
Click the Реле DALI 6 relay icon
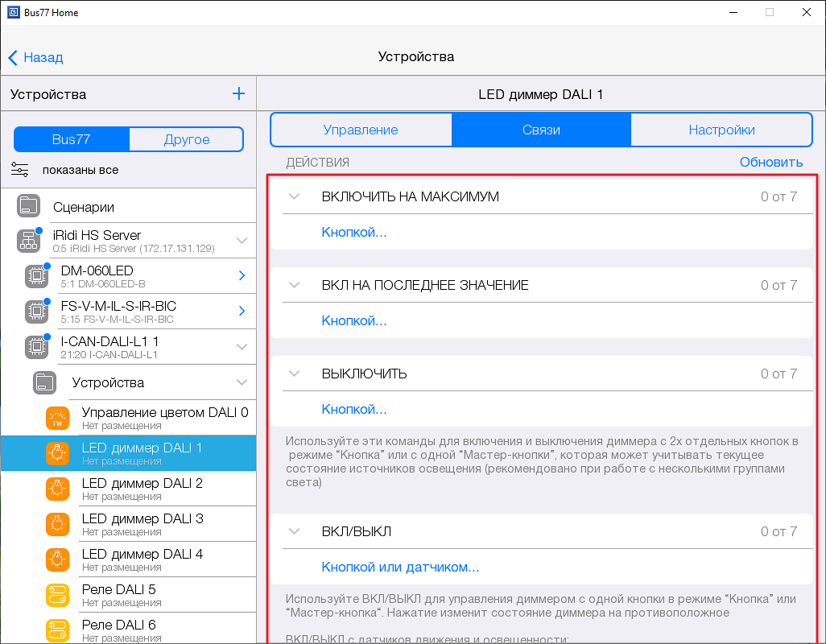click(57, 630)
